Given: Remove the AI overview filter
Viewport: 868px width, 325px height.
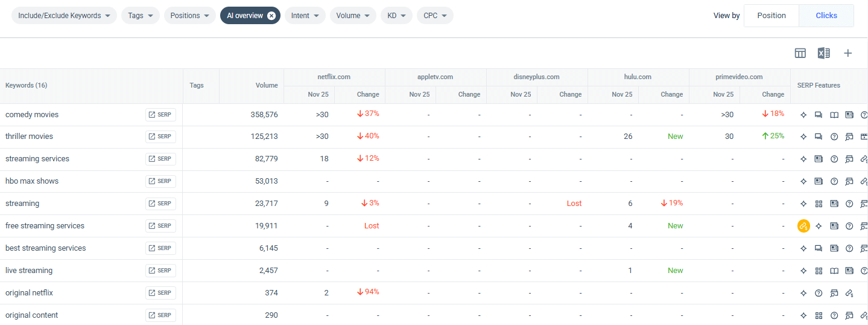Looking at the screenshot, I should pyautogui.click(x=271, y=16).
